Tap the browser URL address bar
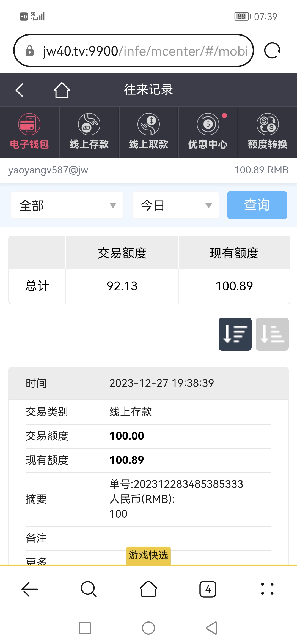The height and width of the screenshot is (644, 297). 133,50
